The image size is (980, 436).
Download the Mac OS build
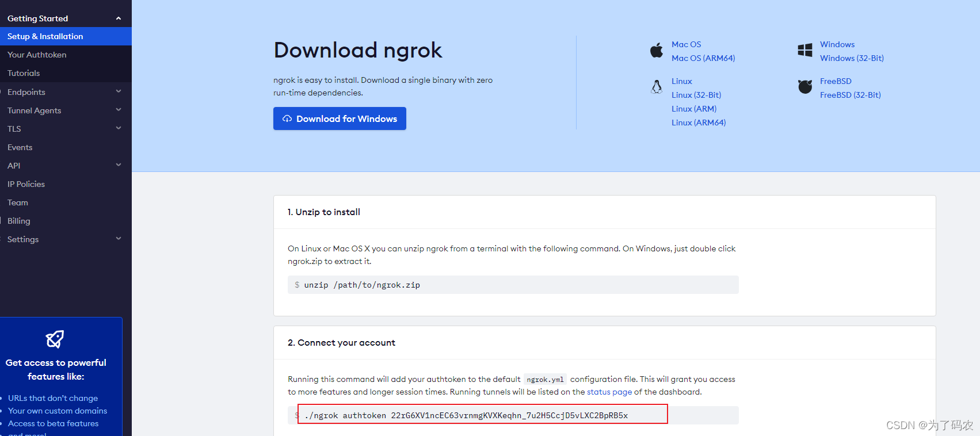click(686, 44)
